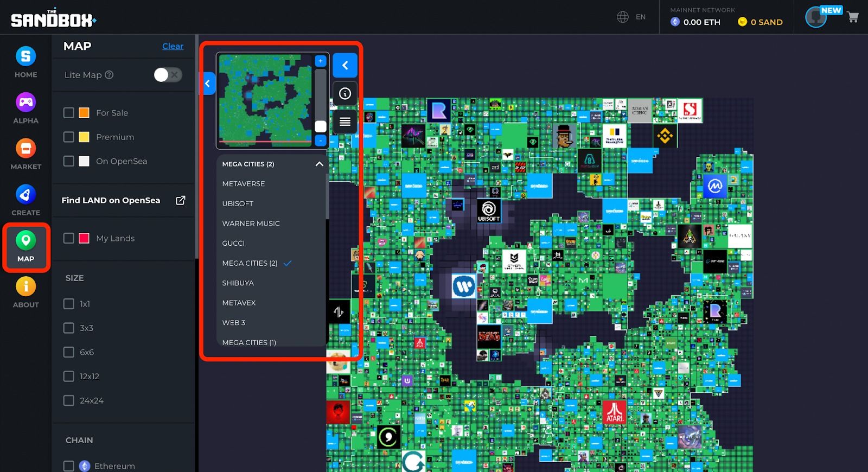Choose MEGA CITIES (1) list entry
The width and height of the screenshot is (868, 472).
click(x=249, y=342)
